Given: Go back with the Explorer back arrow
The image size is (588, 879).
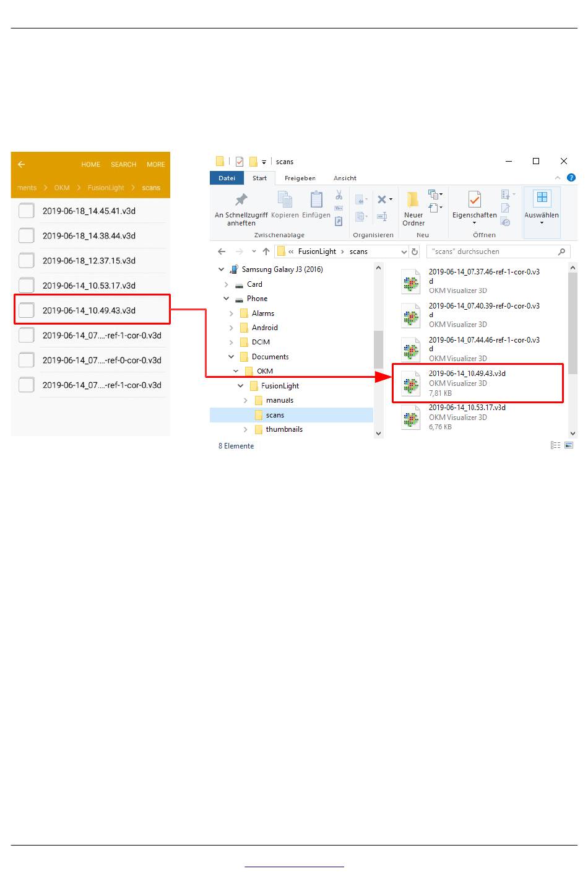Looking at the screenshot, I should click(222, 251).
